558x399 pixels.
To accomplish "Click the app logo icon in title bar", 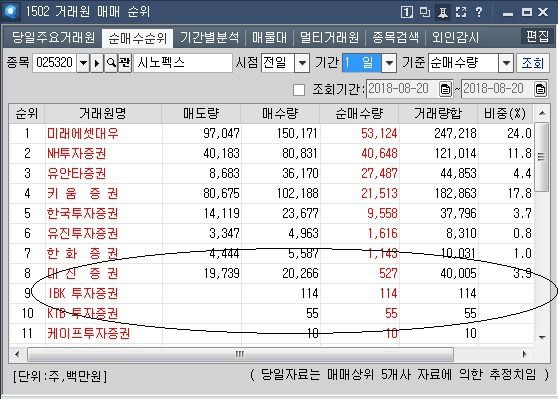I will [x=11, y=11].
